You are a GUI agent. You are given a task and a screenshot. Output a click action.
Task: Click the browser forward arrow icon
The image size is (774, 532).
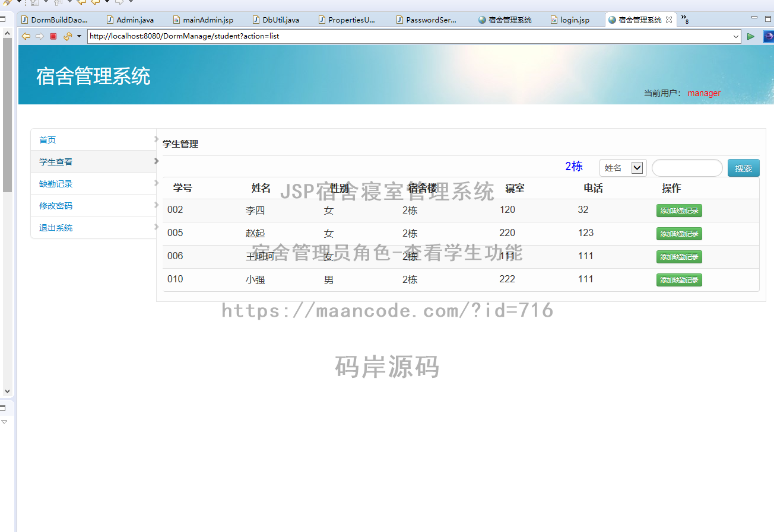(x=40, y=36)
